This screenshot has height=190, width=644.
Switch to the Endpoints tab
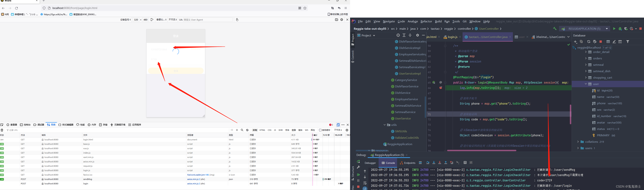click(408, 163)
